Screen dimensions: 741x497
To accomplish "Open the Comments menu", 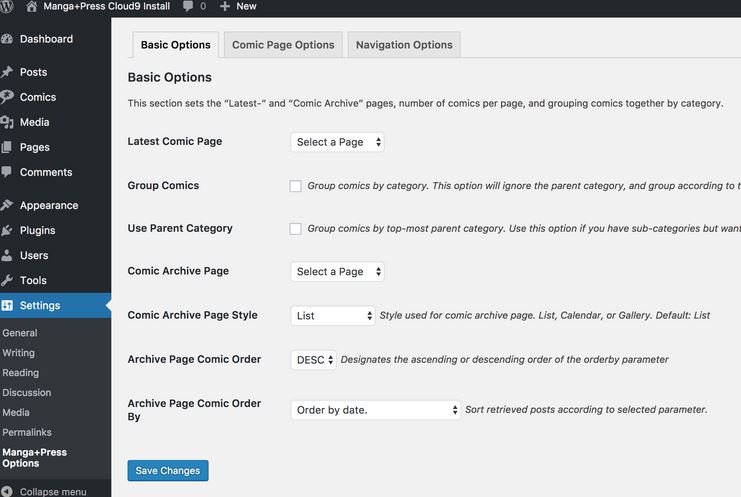I will (x=55, y=172).
